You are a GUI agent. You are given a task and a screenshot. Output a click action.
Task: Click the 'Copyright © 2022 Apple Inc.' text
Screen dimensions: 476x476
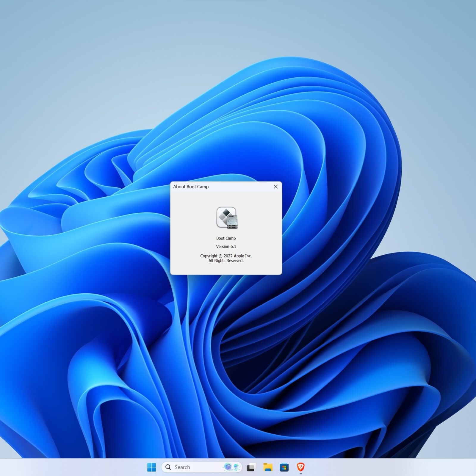(x=226, y=256)
